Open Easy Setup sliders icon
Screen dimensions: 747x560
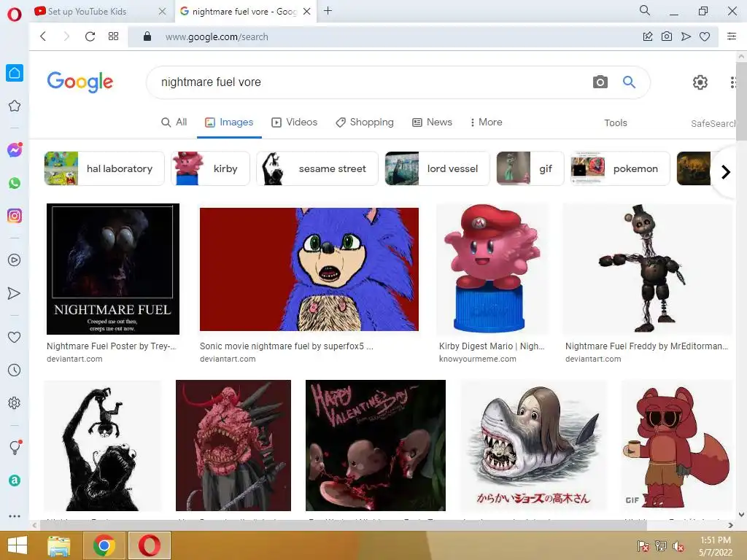[x=732, y=36]
